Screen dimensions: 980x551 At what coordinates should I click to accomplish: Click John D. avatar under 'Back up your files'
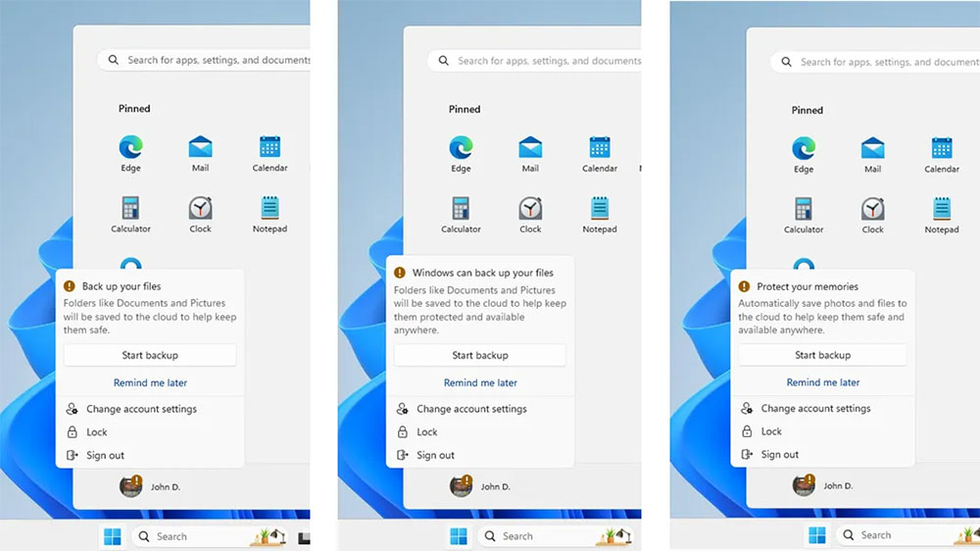click(130, 486)
